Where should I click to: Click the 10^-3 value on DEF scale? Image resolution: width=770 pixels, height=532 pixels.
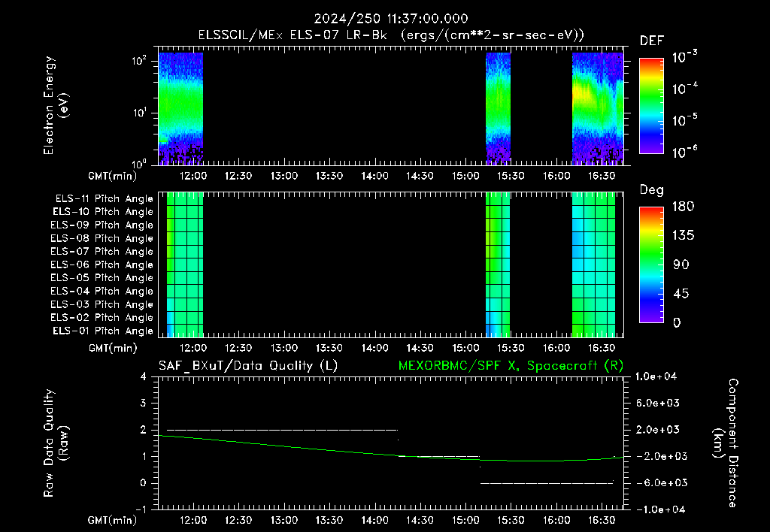[x=684, y=57]
